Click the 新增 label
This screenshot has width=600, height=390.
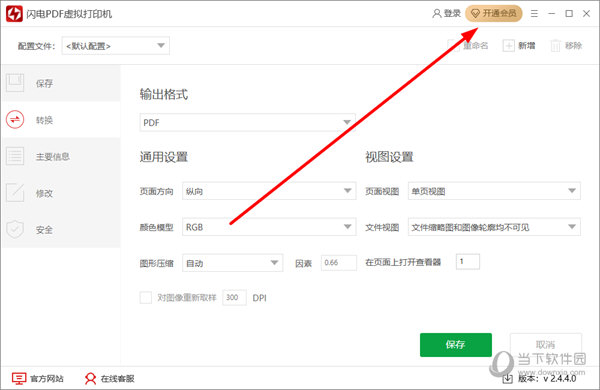527,46
